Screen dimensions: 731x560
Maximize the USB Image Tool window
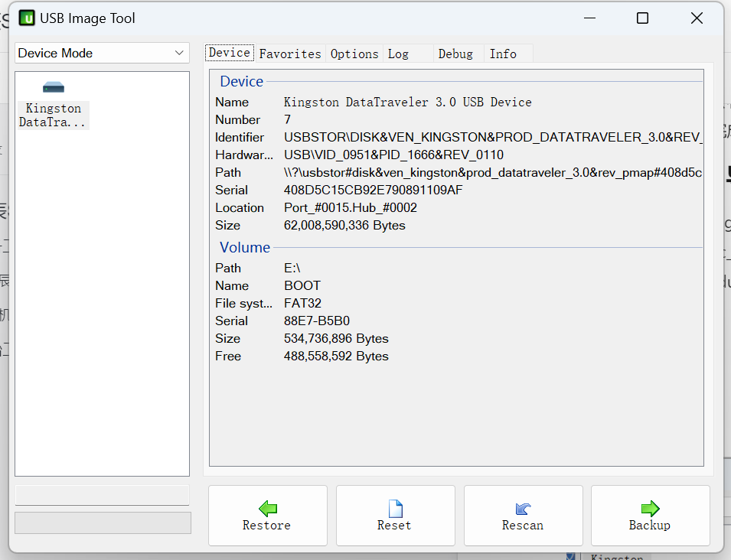coord(643,18)
